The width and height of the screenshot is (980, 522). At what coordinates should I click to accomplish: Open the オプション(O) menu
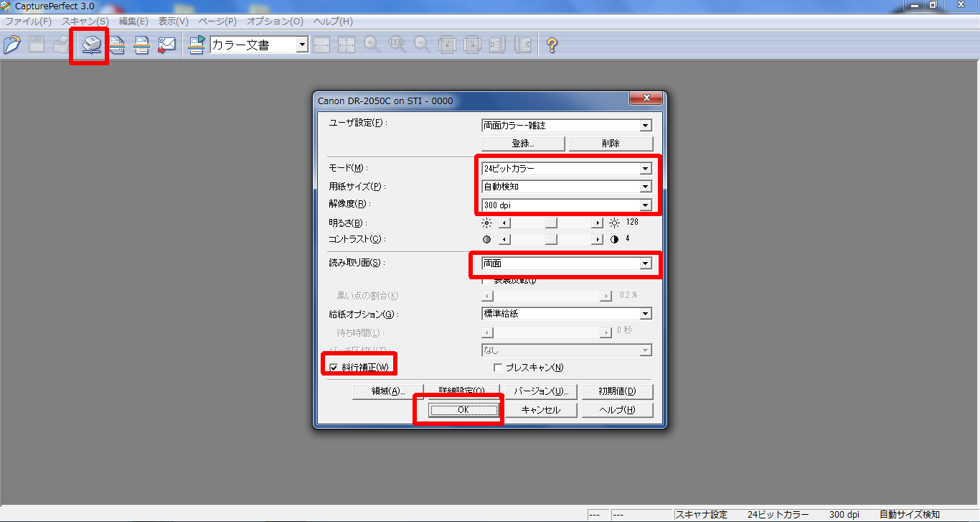[275, 22]
